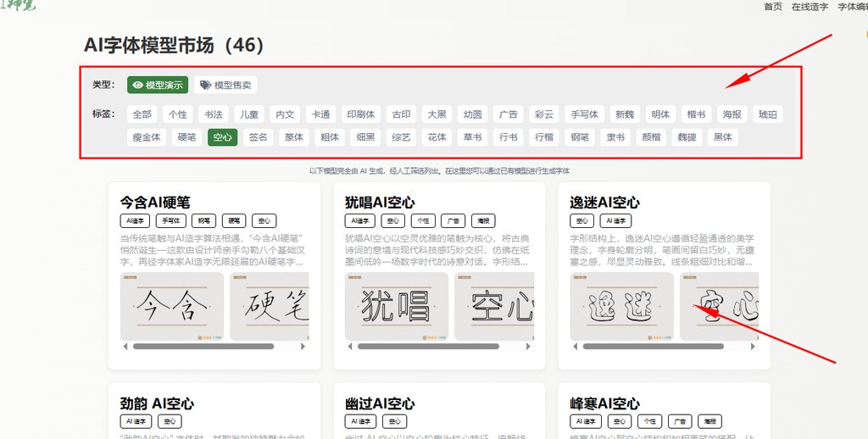
Task: Deselect the active 空心 tag filter
Action: [x=223, y=137]
